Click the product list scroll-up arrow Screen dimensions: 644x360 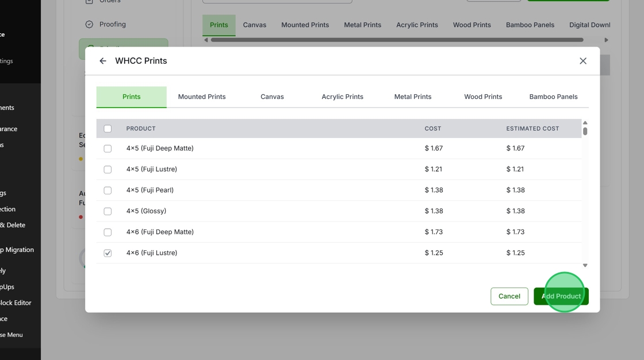(x=585, y=123)
